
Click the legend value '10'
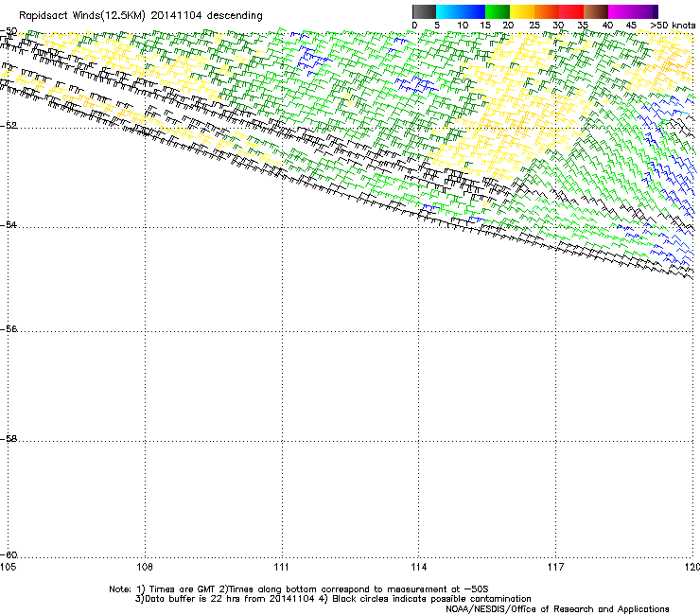pyautogui.click(x=463, y=26)
